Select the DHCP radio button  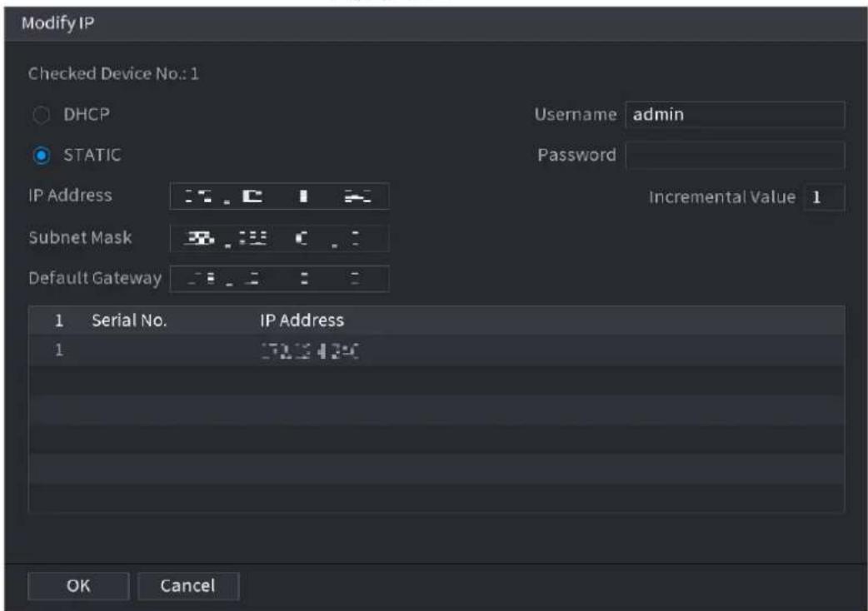tap(41, 115)
